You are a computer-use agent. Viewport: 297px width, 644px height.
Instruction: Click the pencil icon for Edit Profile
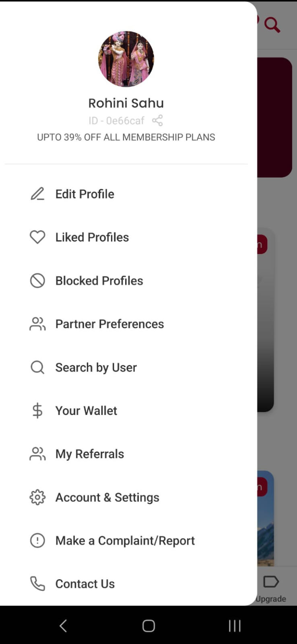37,194
